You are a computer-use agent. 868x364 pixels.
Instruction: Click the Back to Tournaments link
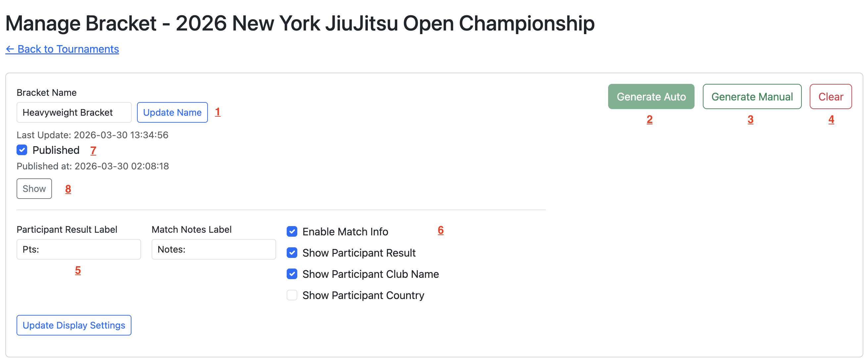pyautogui.click(x=62, y=49)
